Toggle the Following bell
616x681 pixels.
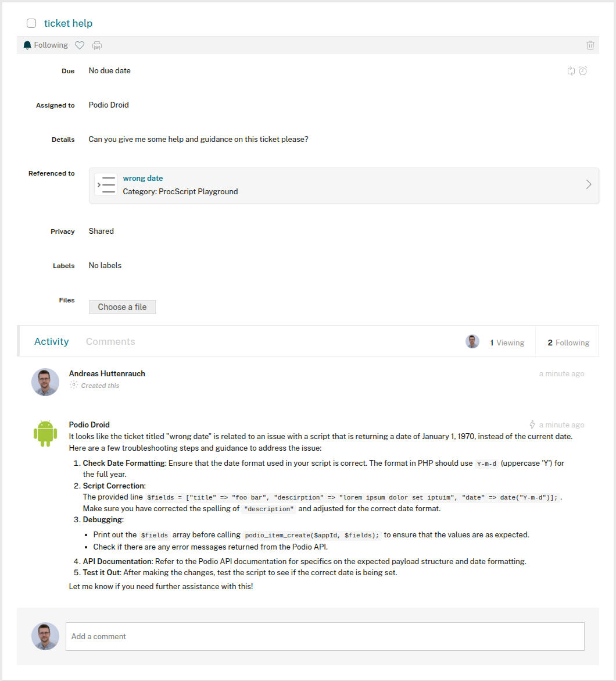click(45, 45)
